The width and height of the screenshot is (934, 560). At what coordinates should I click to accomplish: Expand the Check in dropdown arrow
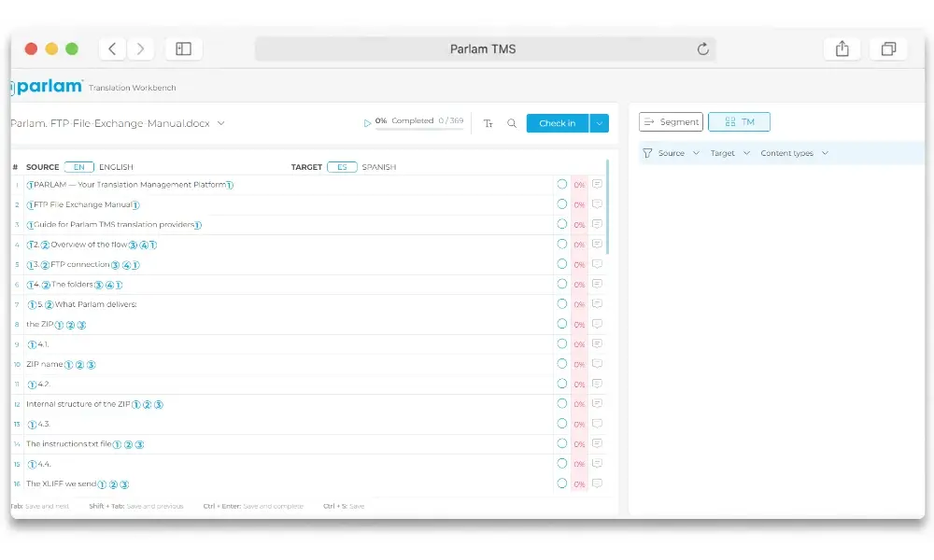(x=600, y=123)
